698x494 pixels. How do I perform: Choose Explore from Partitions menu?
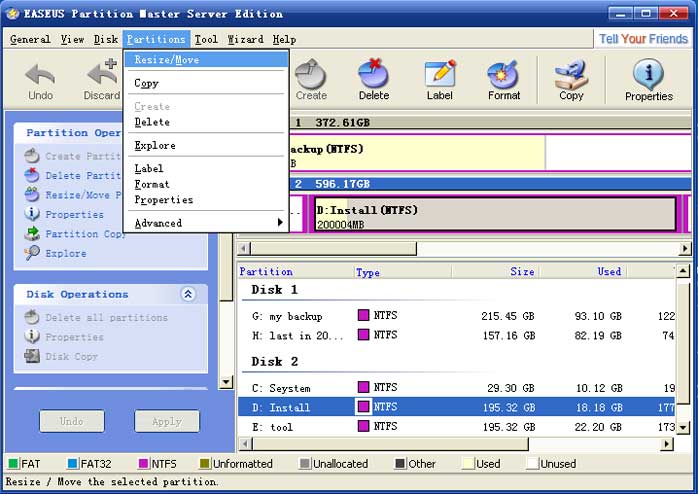tap(207, 145)
